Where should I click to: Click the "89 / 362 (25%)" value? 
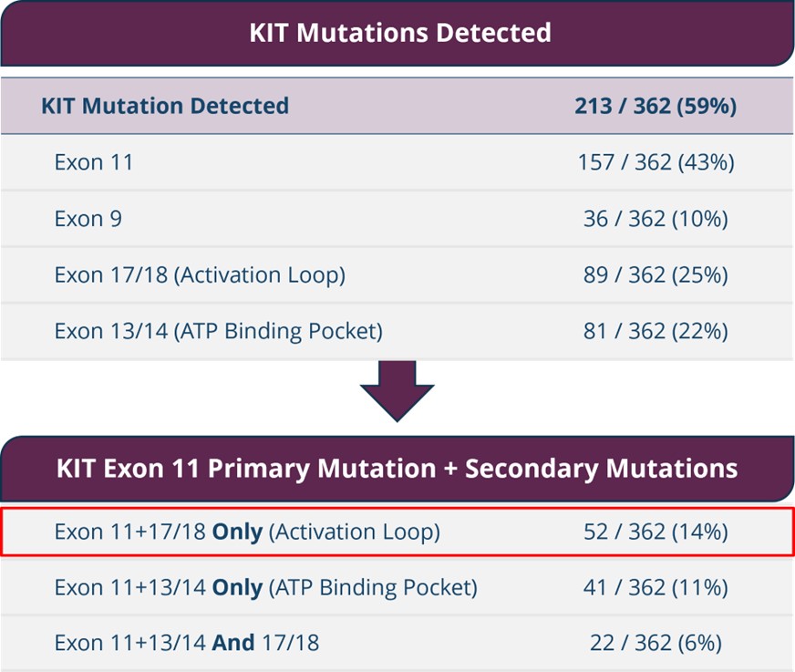[656, 274]
